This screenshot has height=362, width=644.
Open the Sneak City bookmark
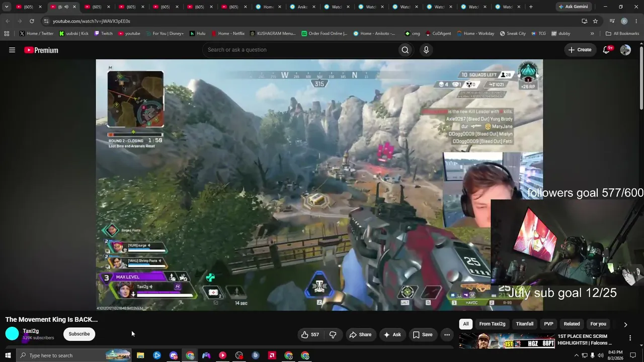(513, 34)
